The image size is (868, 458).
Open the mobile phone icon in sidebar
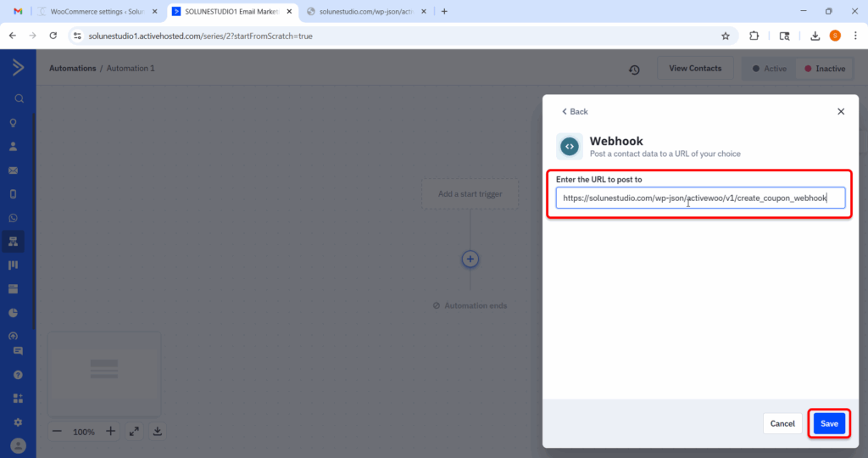[14, 194]
